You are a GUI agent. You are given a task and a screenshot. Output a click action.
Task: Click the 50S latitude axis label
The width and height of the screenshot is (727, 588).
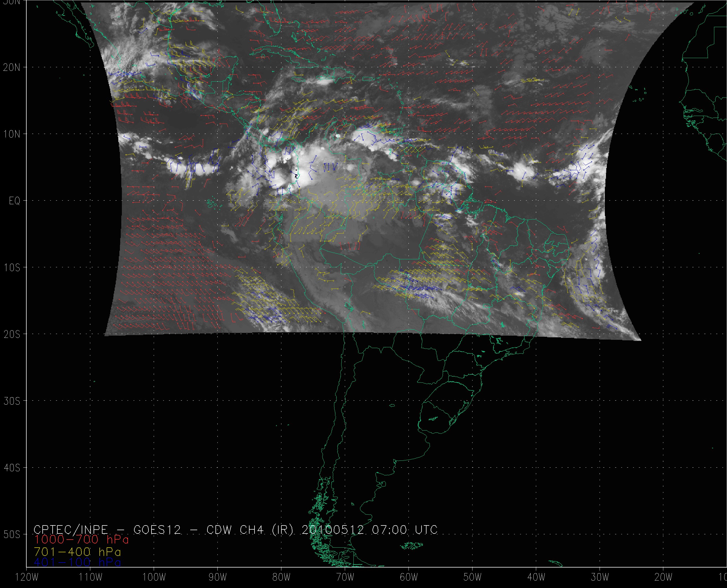pyautogui.click(x=12, y=535)
